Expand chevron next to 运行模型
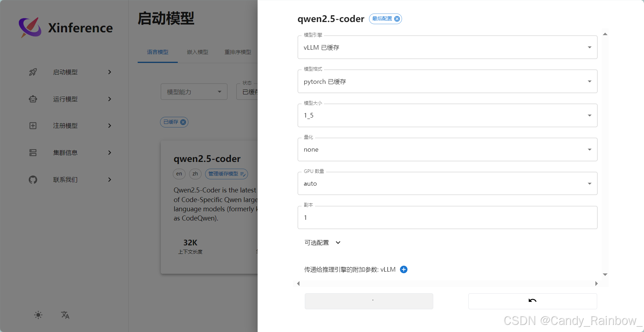Image resolution: width=644 pixels, height=332 pixels. point(110,99)
